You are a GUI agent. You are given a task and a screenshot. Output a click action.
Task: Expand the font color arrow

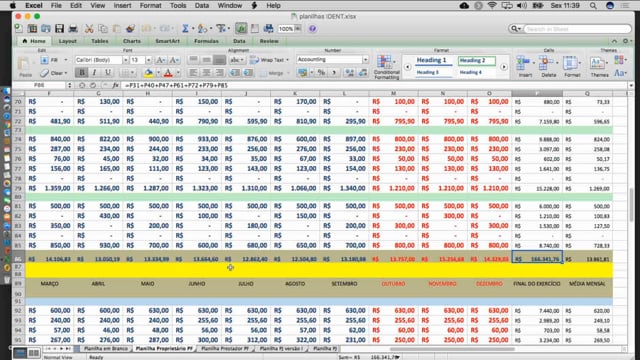click(x=178, y=73)
